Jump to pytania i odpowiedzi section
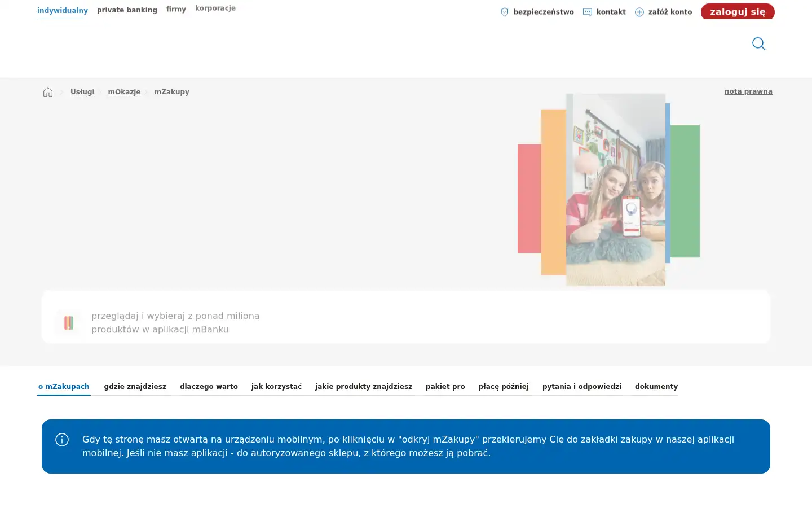 [x=582, y=387]
